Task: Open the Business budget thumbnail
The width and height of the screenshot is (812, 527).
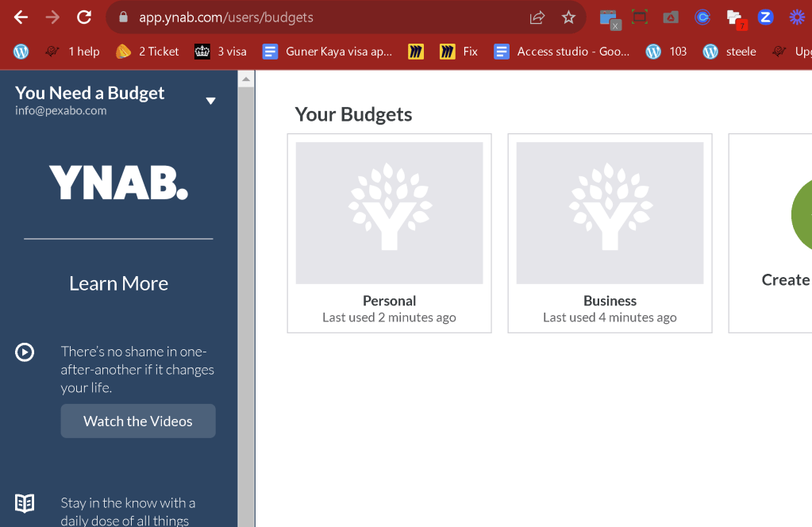Action: coord(610,213)
